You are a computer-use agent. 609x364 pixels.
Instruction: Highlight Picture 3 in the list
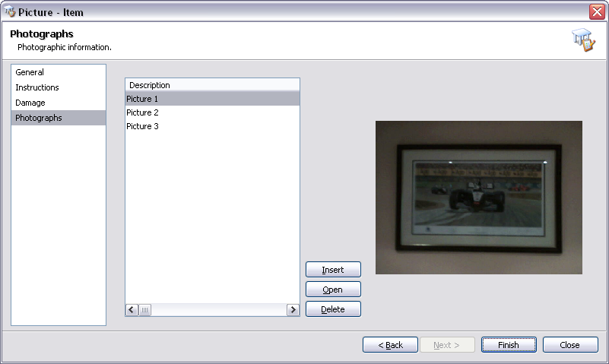(143, 126)
